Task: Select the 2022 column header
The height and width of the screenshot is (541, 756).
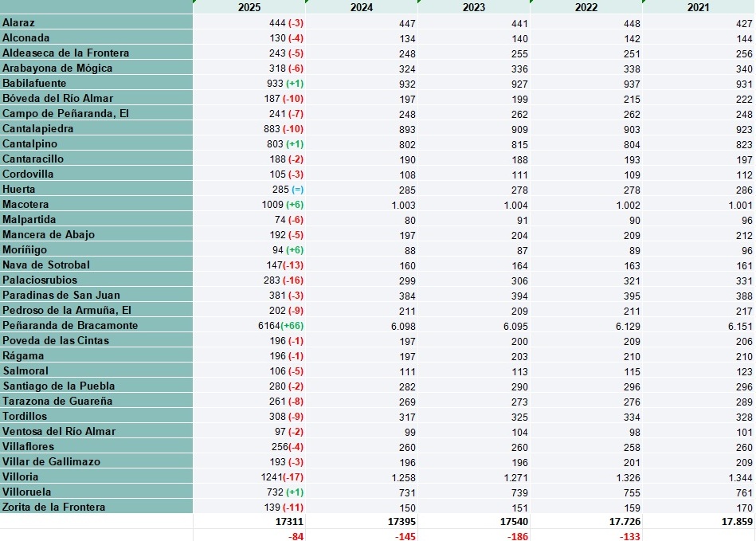Action: click(x=588, y=7)
